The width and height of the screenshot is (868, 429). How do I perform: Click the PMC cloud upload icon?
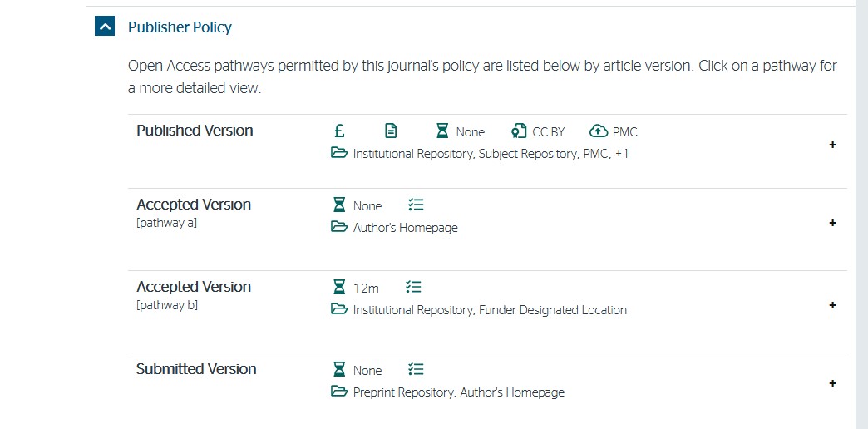(599, 131)
